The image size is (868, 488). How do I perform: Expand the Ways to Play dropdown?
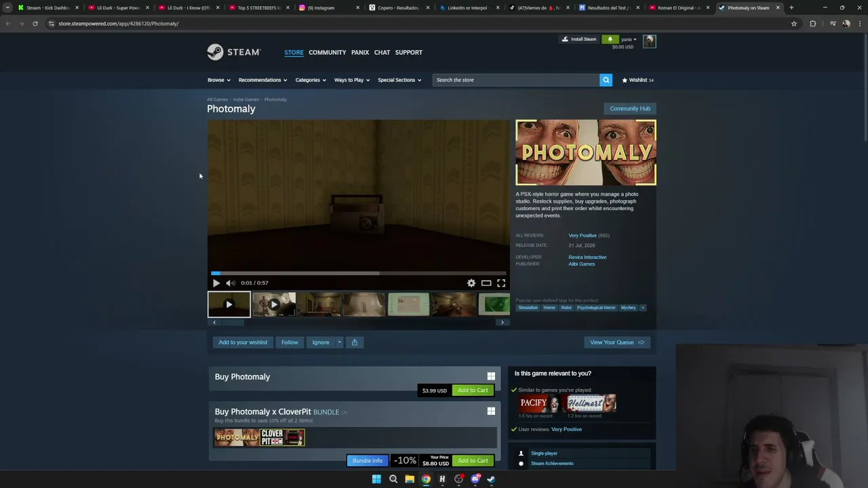(352, 80)
